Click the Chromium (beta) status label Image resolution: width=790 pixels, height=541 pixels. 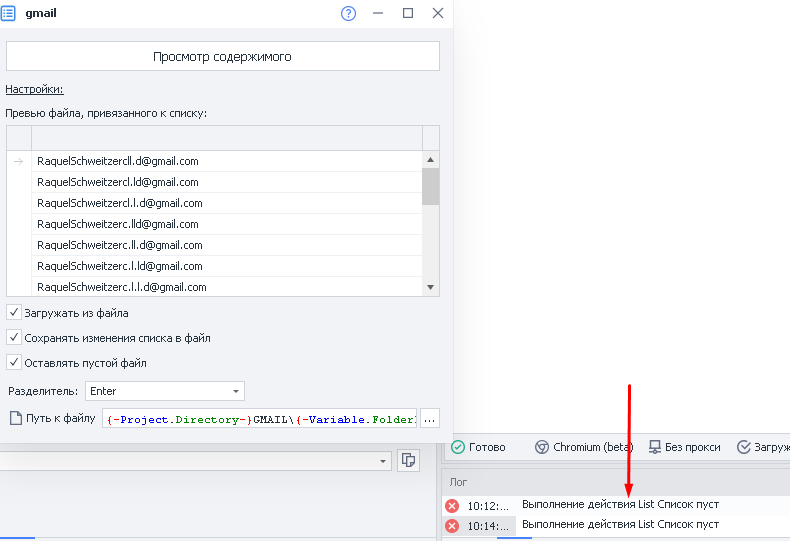click(593, 447)
